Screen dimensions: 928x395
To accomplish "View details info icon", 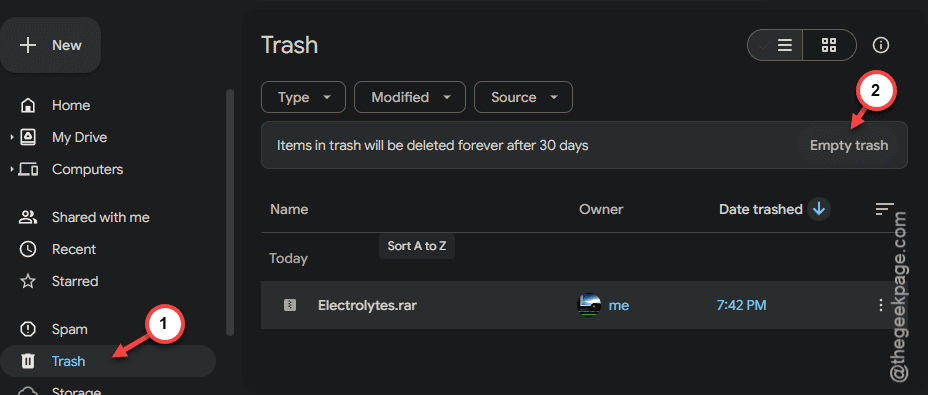I will [881, 45].
